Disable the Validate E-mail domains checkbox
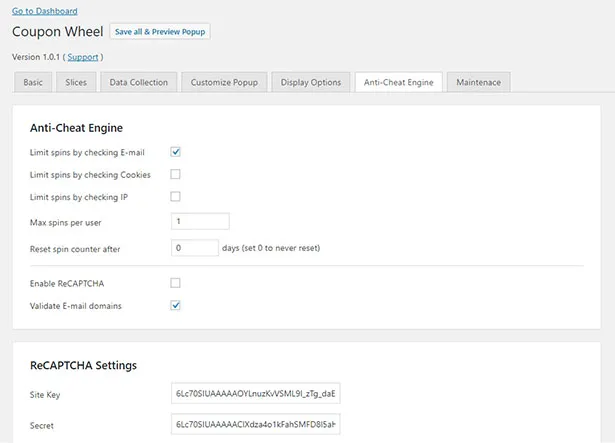The image size is (615, 443). [175, 305]
